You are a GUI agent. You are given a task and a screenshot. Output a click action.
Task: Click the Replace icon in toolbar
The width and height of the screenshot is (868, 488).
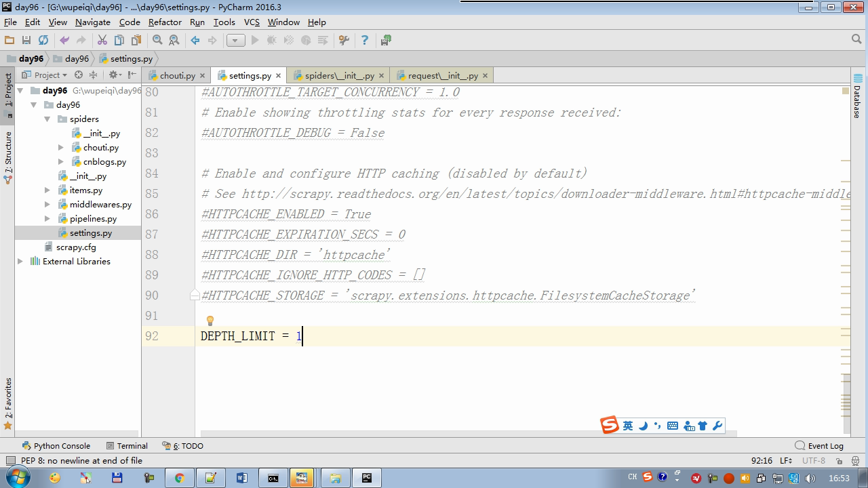point(174,40)
